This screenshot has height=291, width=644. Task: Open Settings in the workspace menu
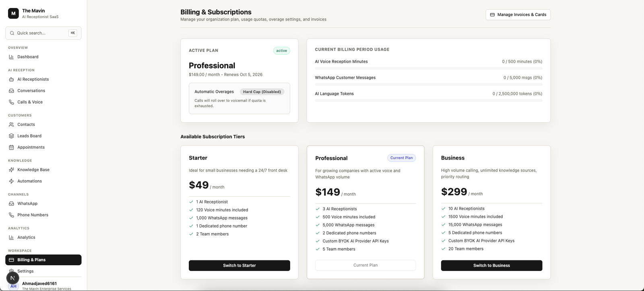click(x=43, y=271)
